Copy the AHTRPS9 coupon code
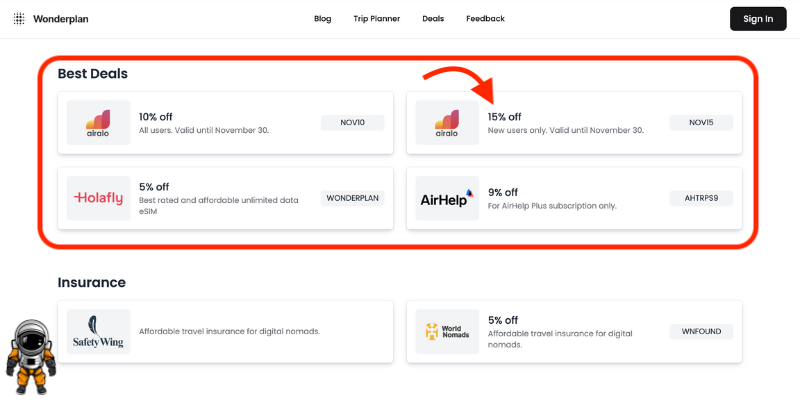Screen dimensions: 800x400 pos(701,198)
